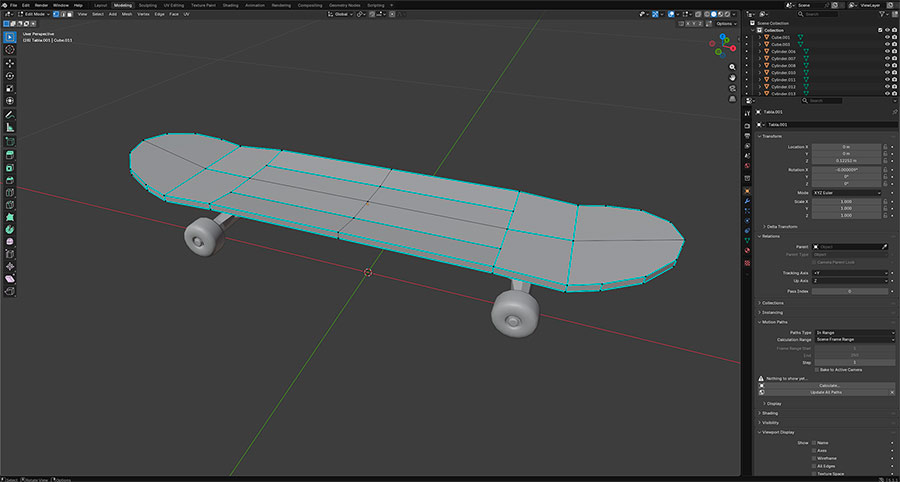Hide Cube.001 in viewport via eye icon
The height and width of the screenshot is (482, 900).
click(x=887, y=37)
